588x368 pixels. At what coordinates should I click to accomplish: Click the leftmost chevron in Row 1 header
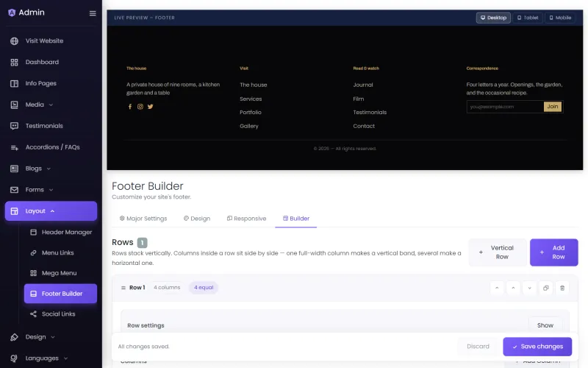point(497,288)
